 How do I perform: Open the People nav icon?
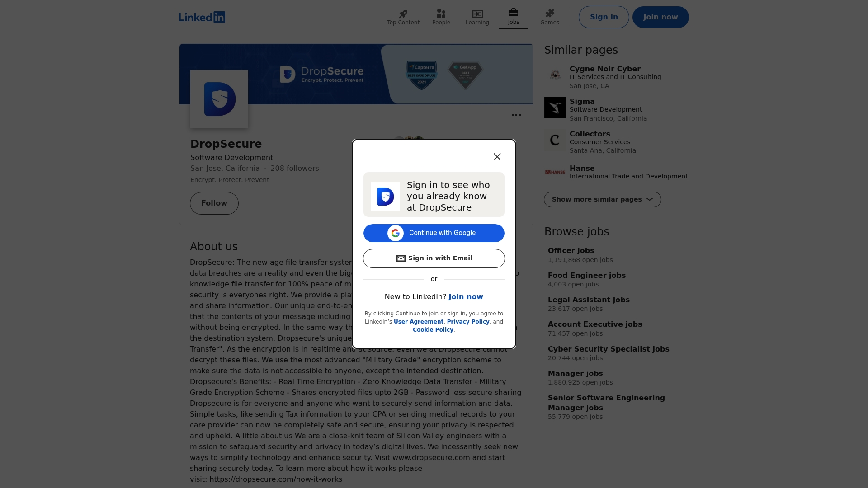441,14
